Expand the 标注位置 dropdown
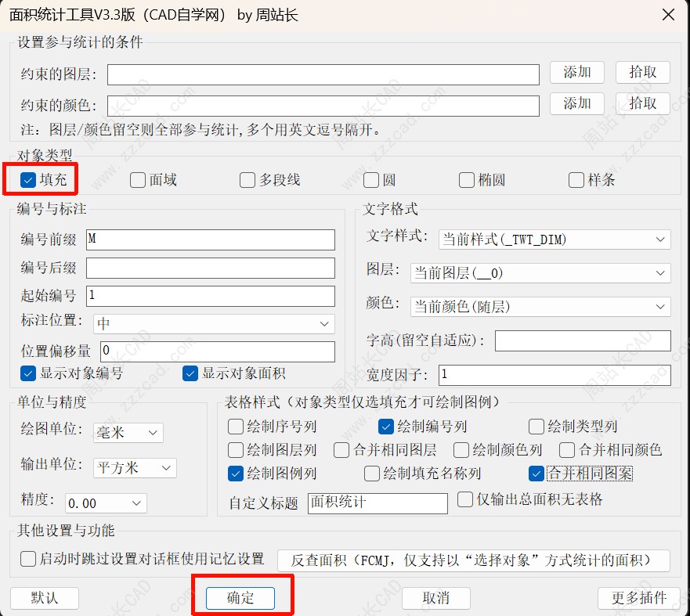The image size is (690, 616). (214, 323)
